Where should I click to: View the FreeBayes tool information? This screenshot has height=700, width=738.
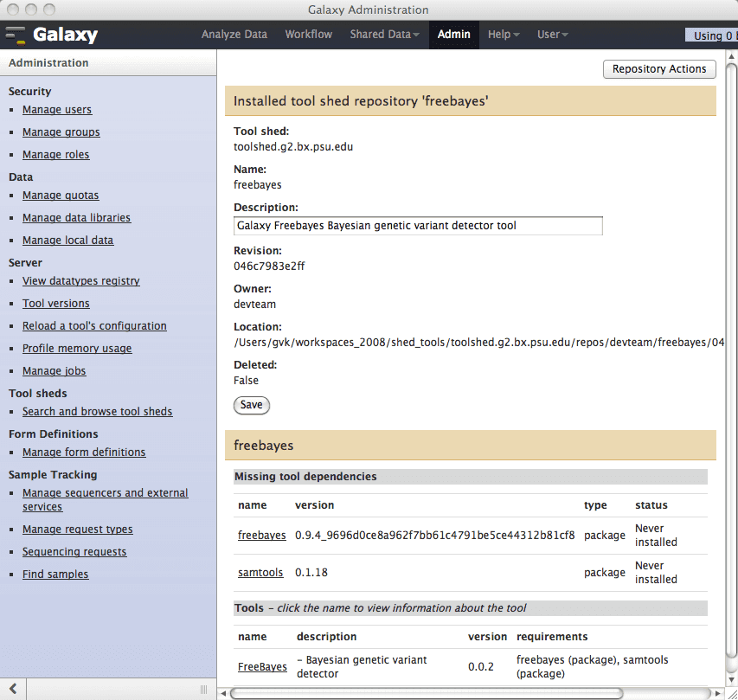262,667
